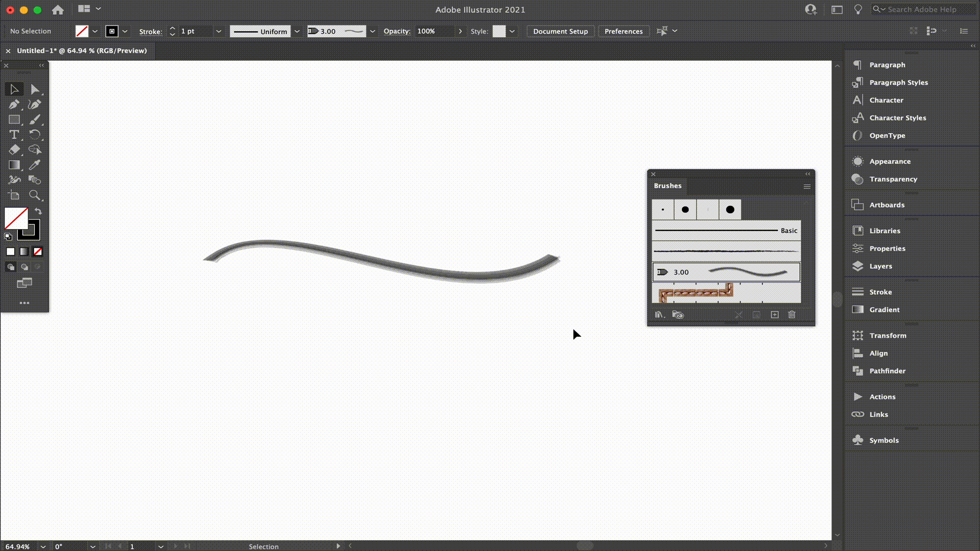Open the Pathfinder panel

pos(887,371)
